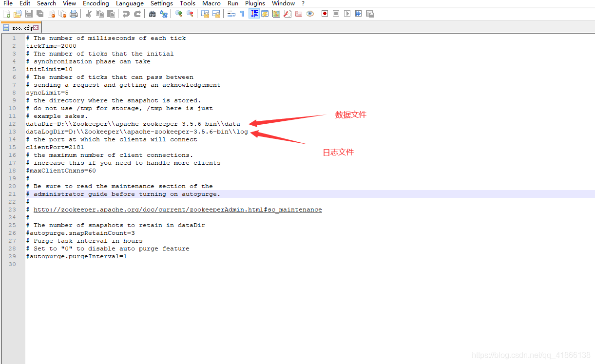Toggle word wrap in the toolbar
The width and height of the screenshot is (595, 364).
231,14
